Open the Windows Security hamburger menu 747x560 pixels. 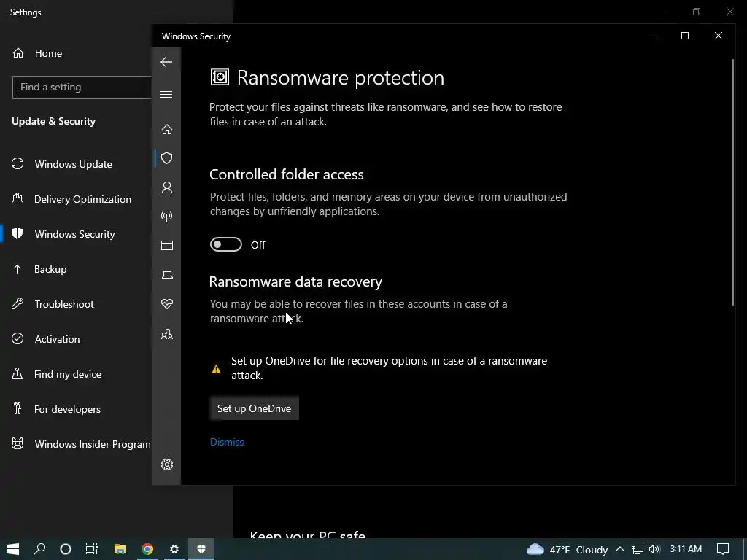[x=166, y=94]
